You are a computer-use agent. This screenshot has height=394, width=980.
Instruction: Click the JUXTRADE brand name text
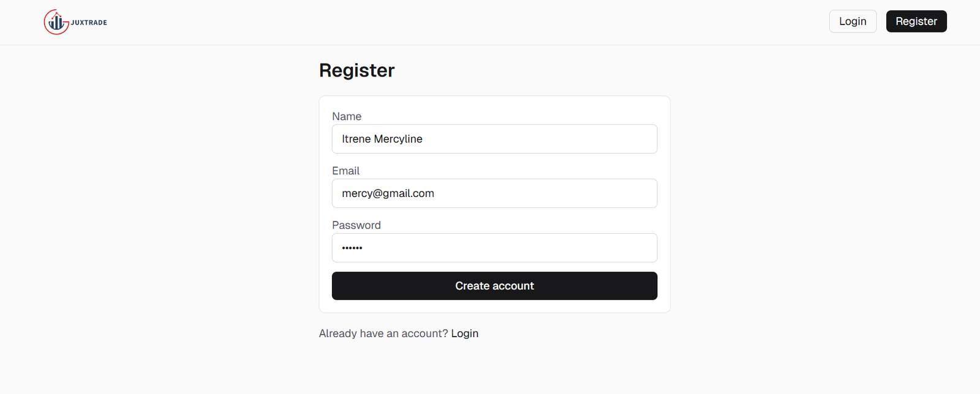point(89,23)
